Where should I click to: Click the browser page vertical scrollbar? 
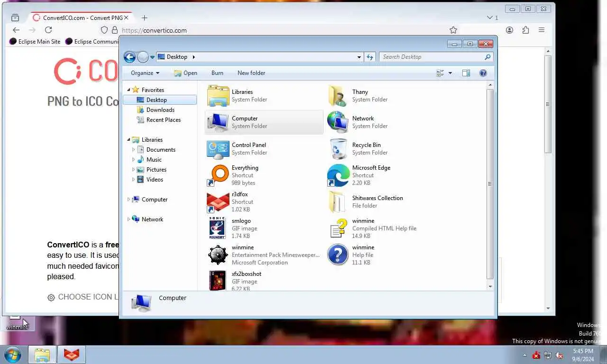(x=548, y=104)
